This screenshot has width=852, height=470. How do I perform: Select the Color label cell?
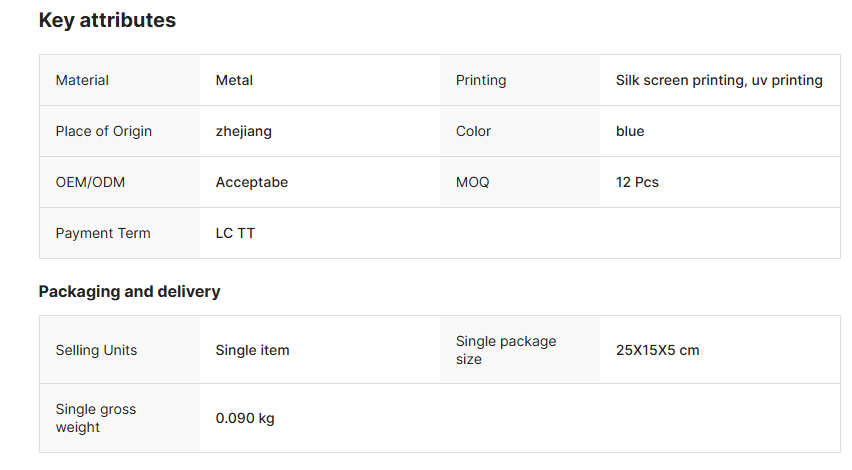pos(473,131)
